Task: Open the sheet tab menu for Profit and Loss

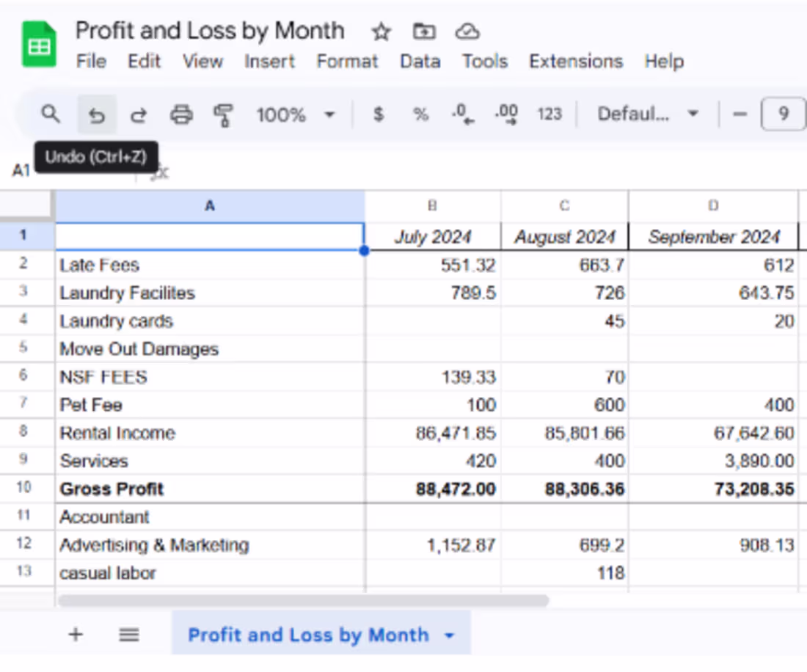Action: tap(449, 634)
